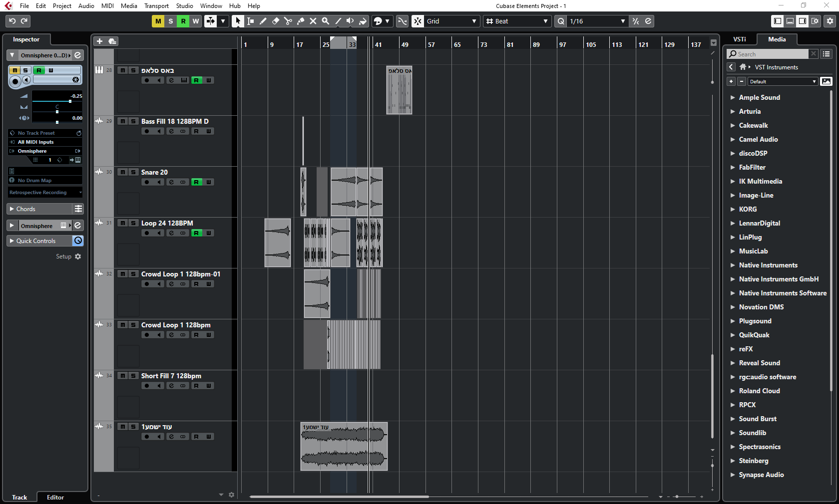
Task: Toggle global Solo S button in toolbar
Action: coord(171,21)
